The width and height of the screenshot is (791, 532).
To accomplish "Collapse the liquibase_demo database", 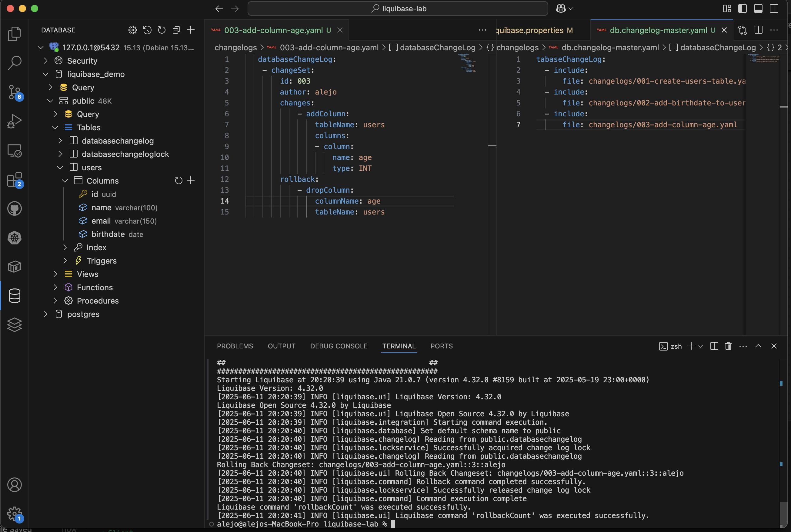I will point(45,74).
